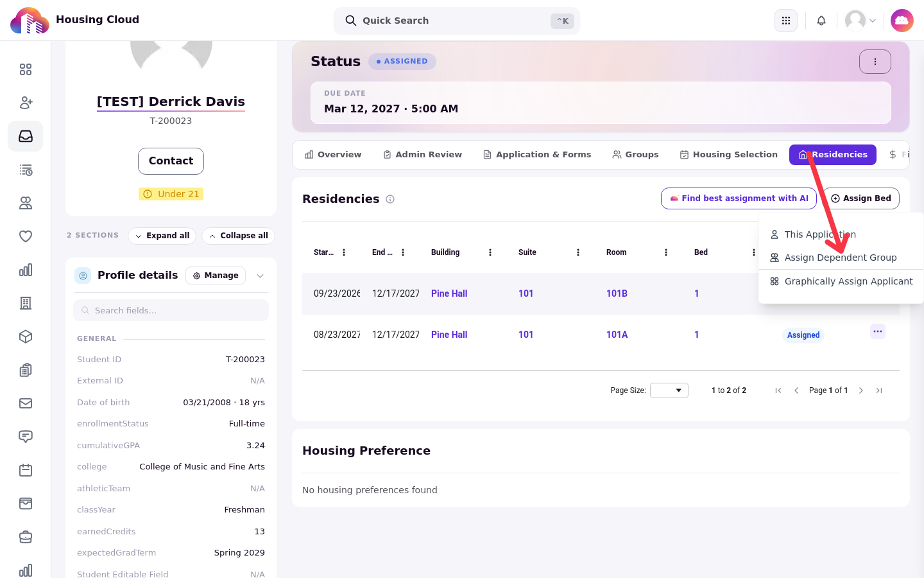924x578 pixels.
Task: Open the envelope mail icon in sidebar
Action: coord(26,403)
